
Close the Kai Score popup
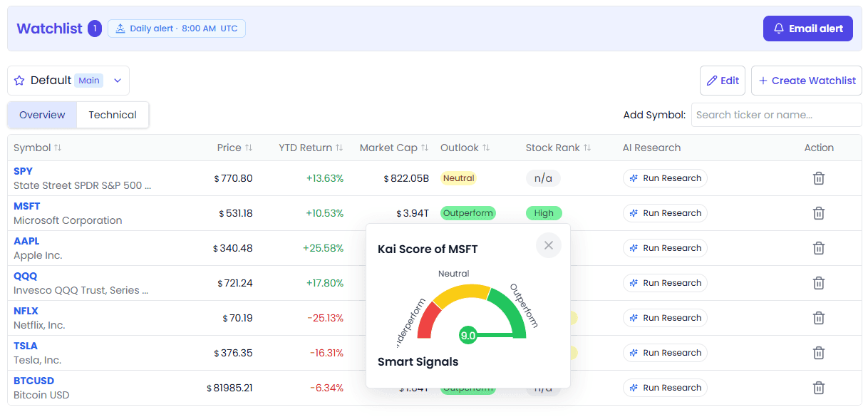tap(549, 245)
